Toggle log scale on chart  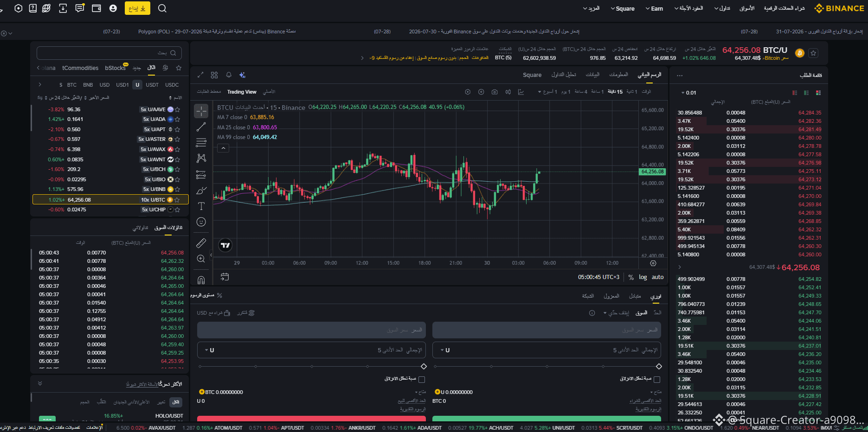[x=643, y=277]
